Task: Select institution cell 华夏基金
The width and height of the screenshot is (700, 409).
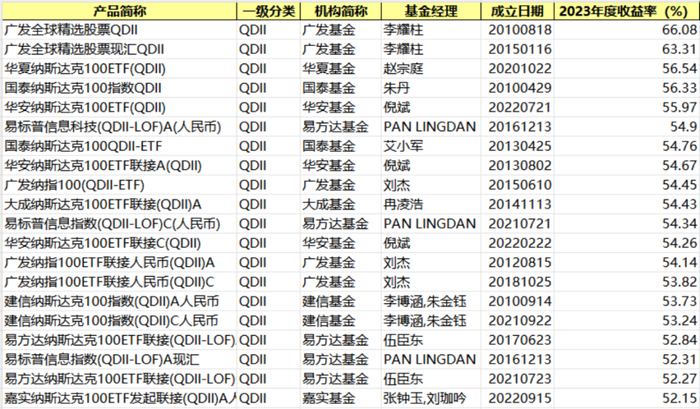Action: [x=341, y=69]
